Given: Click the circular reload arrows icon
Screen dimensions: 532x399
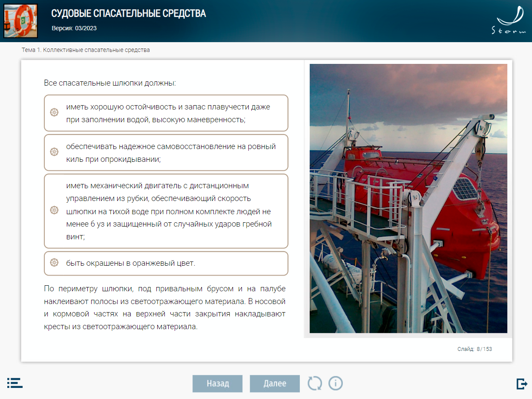Looking at the screenshot, I should click(315, 383).
